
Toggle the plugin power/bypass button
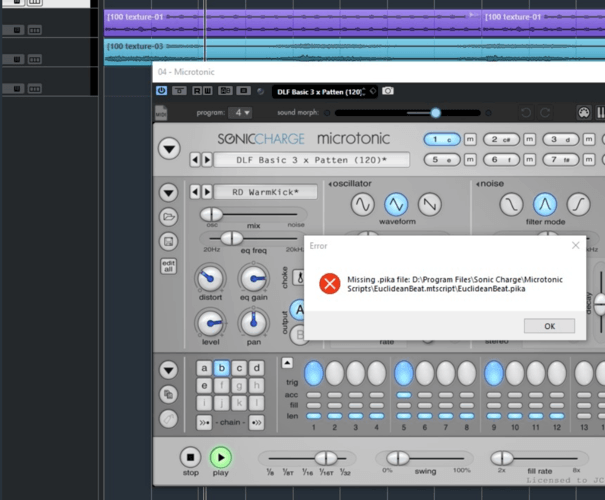(161, 91)
